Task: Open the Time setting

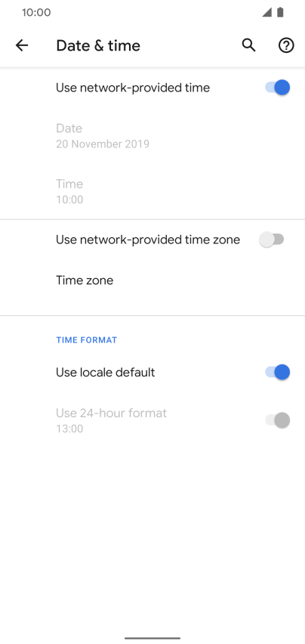Action: pos(152,191)
